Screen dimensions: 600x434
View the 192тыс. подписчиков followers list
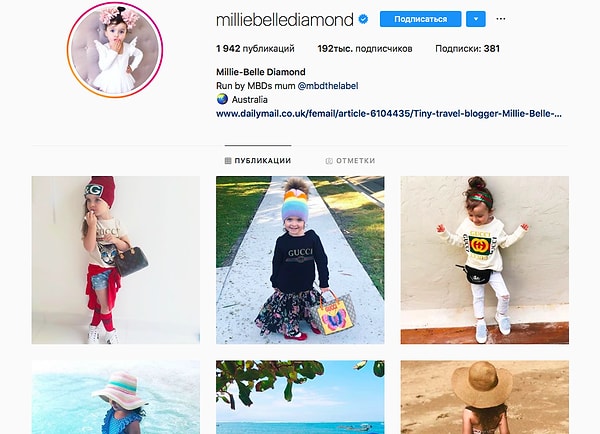click(x=365, y=49)
